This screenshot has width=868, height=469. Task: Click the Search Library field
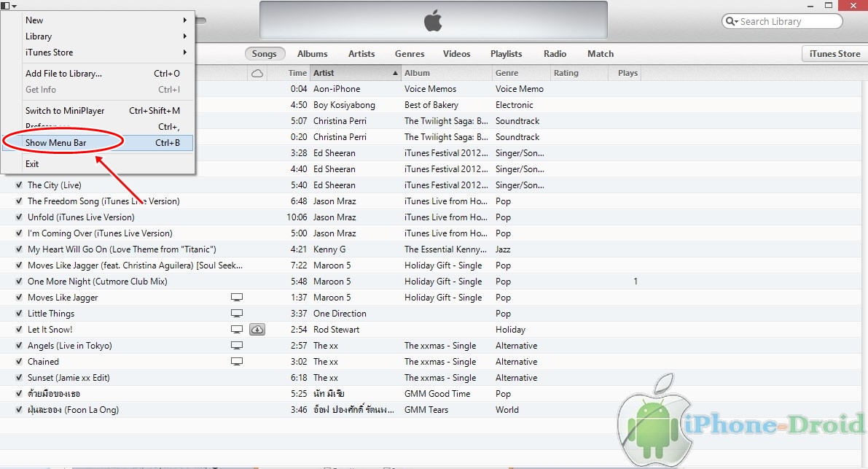[x=782, y=21]
